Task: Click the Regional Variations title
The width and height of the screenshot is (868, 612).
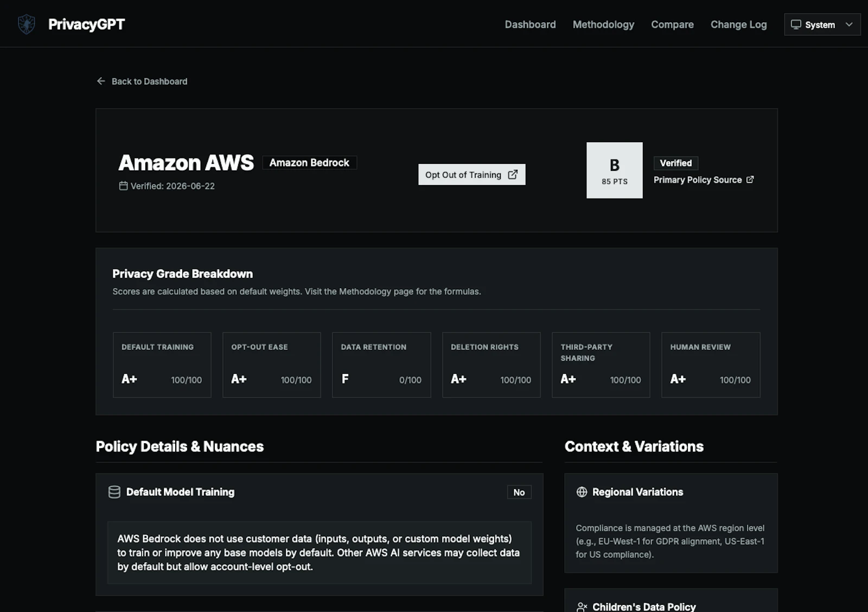Action: (x=637, y=492)
